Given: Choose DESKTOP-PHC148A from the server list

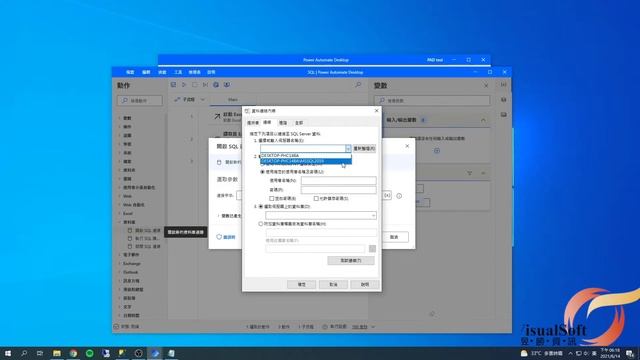Looking at the screenshot, I should point(306,156).
